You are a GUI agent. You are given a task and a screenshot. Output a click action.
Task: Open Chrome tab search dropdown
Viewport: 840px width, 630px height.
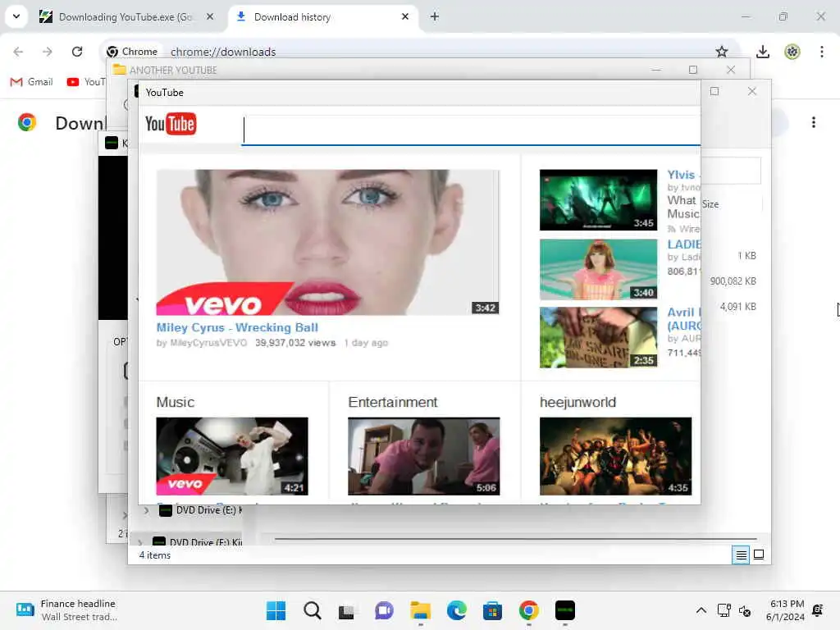coord(16,16)
